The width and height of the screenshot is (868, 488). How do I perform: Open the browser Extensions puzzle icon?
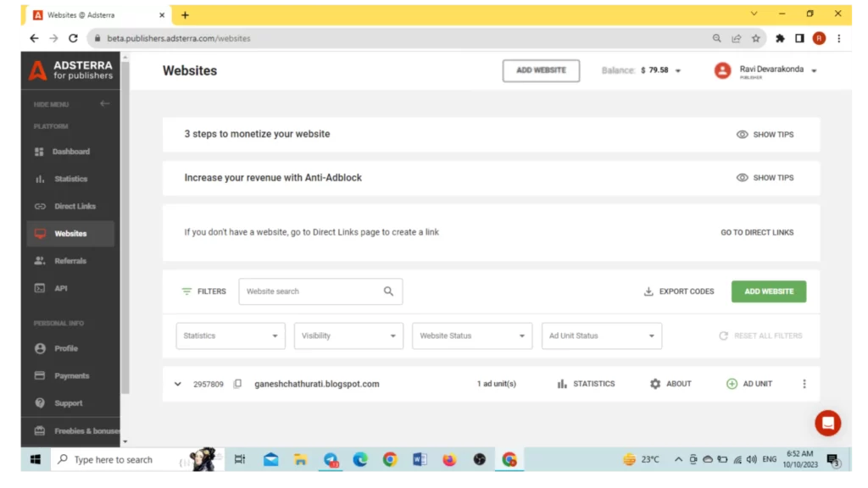pyautogui.click(x=780, y=38)
